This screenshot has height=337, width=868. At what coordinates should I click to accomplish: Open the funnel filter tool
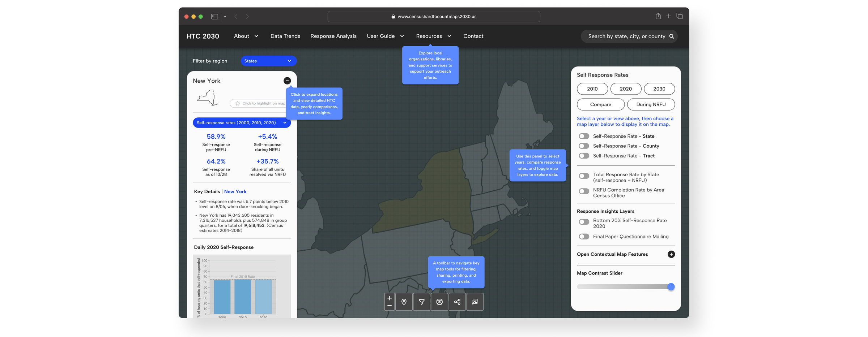tap(422, 302)
